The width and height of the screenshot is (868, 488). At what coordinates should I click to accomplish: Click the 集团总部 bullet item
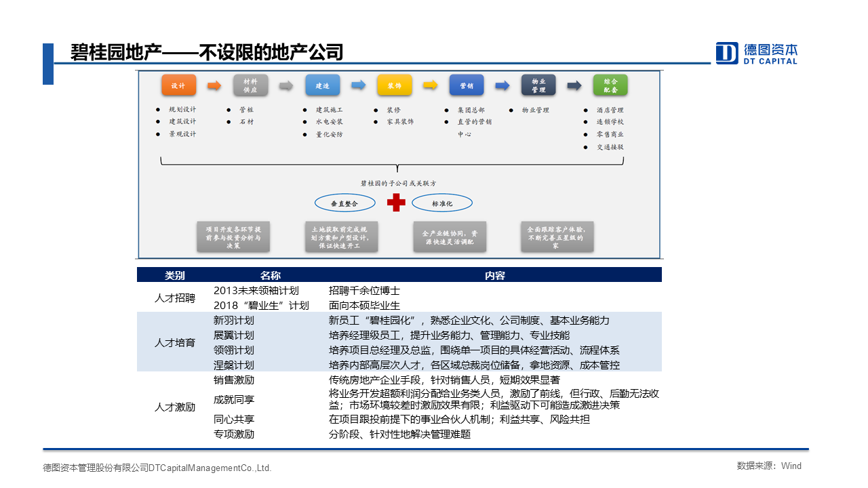471,110
